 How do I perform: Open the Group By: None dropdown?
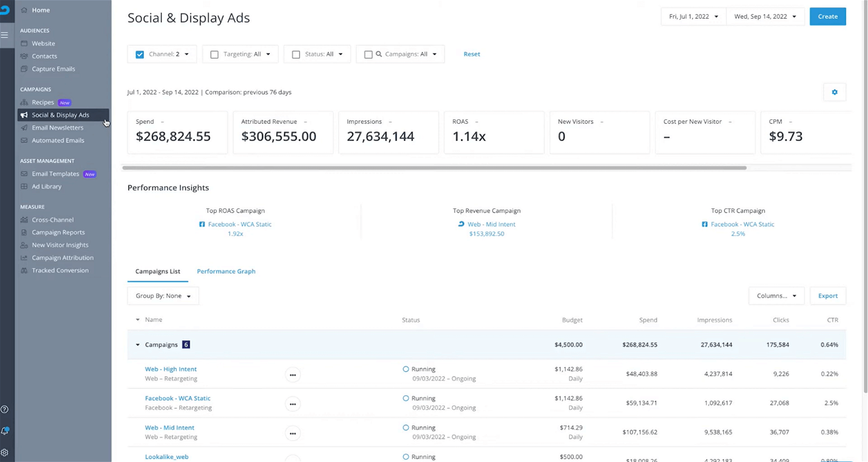163,296
